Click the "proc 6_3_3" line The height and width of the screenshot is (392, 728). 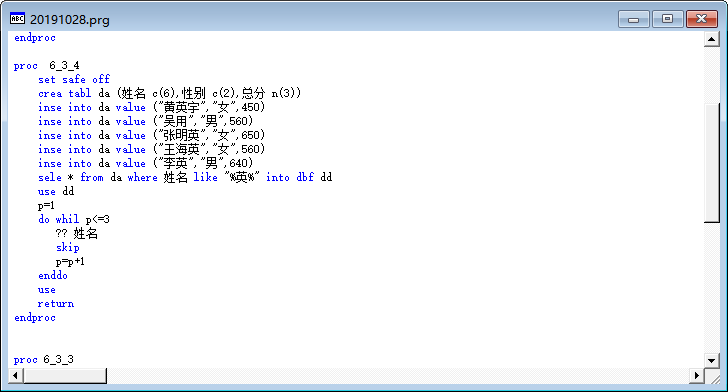[x=44, y=359]
